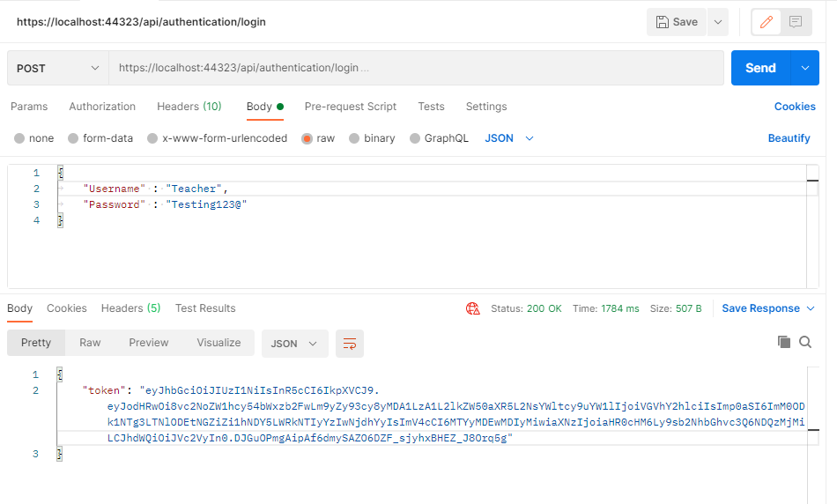Click the "Password" key in body
Viewport: 837px width, 504px height.
tap(115, 204)
